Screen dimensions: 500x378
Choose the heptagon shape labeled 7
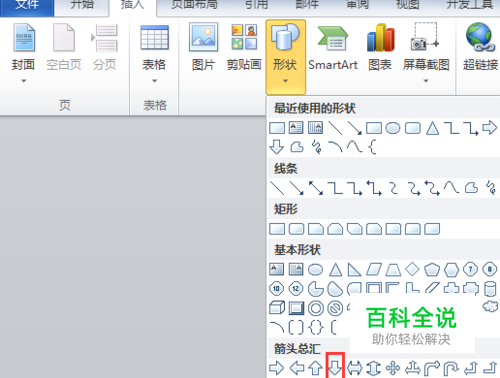471,269
